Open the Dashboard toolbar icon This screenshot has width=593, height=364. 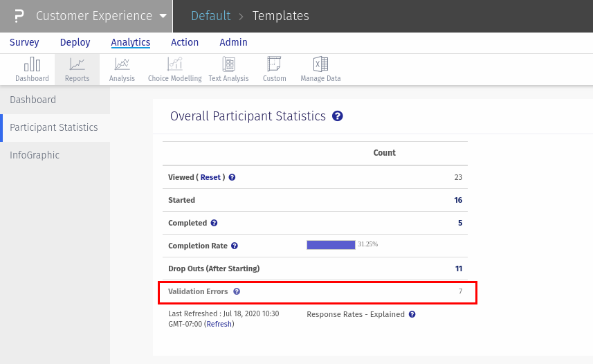click(32, 69)
